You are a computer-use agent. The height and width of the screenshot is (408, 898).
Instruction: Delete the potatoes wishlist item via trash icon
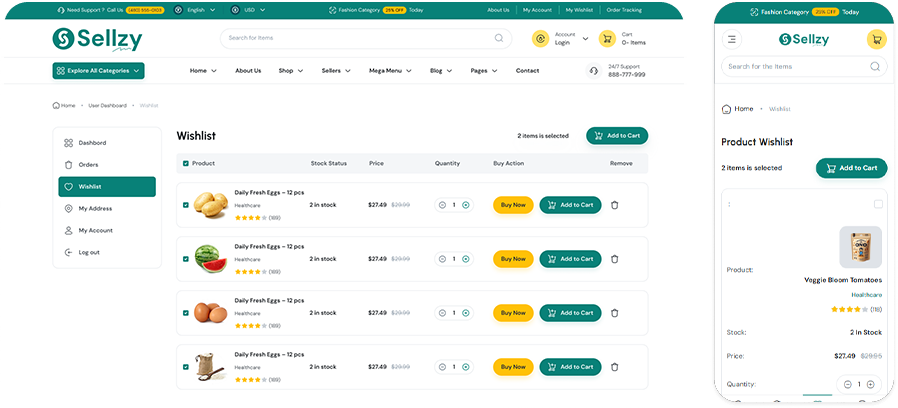[x=614, y=204]
